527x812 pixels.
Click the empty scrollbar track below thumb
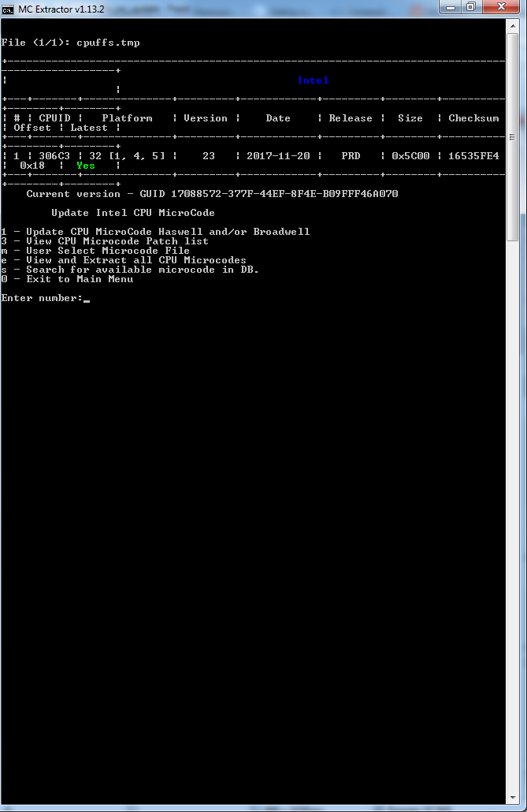[513, 516]
